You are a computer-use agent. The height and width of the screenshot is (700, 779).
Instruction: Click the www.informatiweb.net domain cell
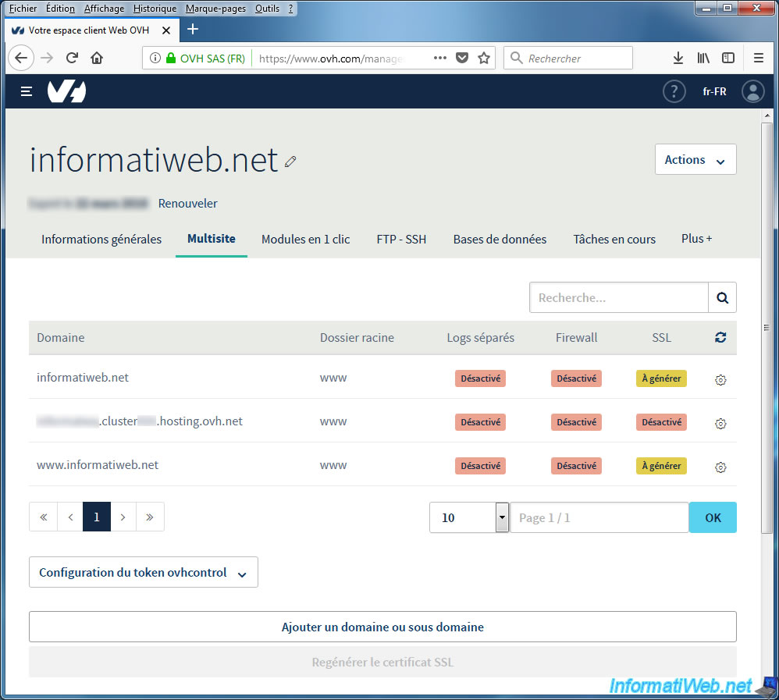98,465
